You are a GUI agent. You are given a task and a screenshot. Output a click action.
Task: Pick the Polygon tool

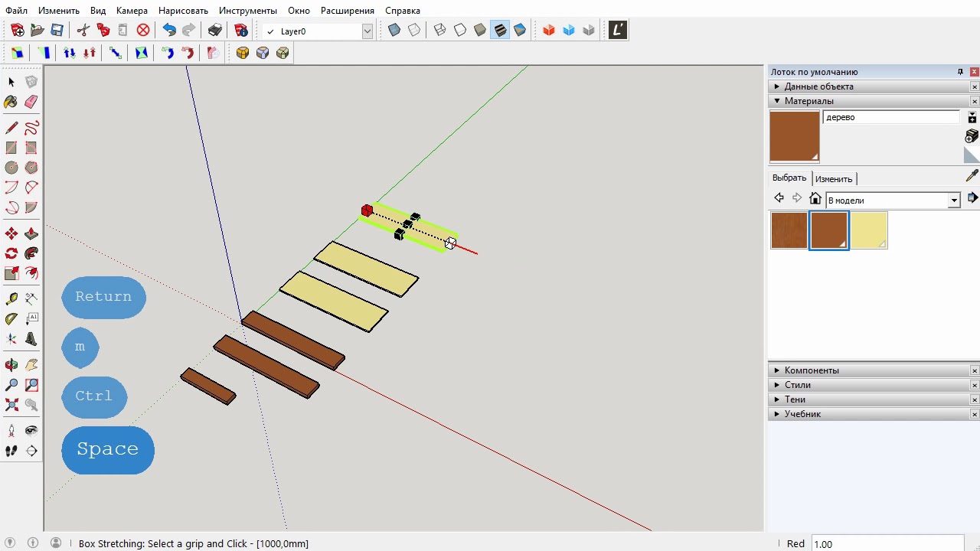pos(31,168)
